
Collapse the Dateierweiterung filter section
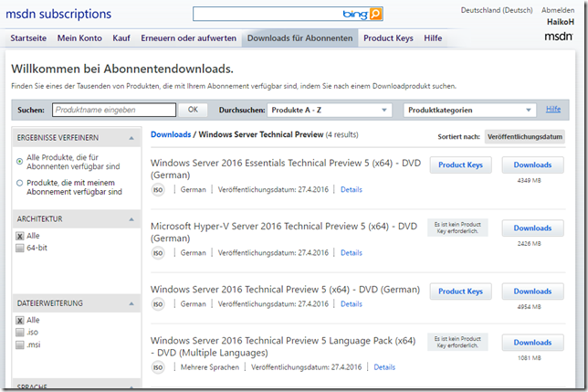(131, 303)
